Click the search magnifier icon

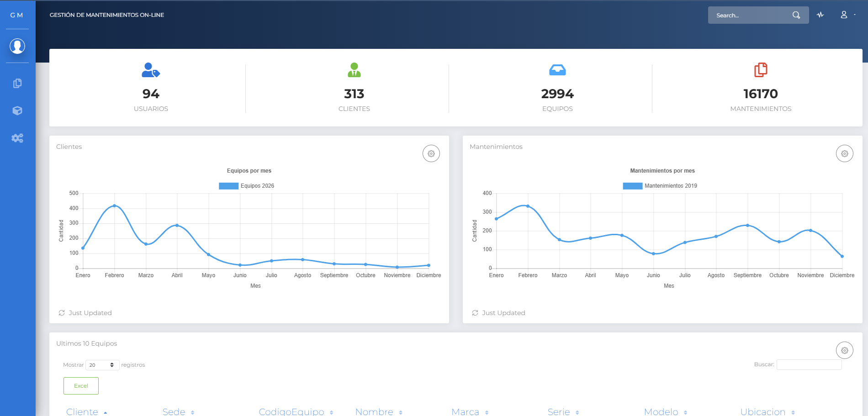tap(796, 15)
